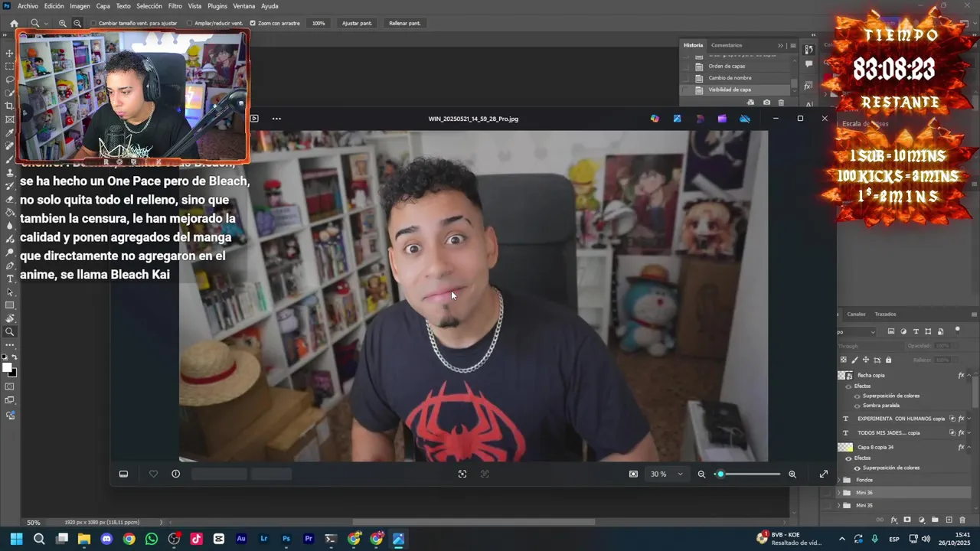The image size is (980, 551).
Task: Collapse effects of flecha copia layer
Action: (969, 376)
